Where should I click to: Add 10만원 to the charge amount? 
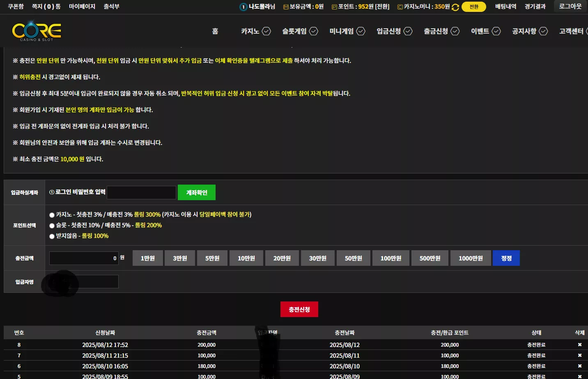pyautogui.click(x=246, y=258)
